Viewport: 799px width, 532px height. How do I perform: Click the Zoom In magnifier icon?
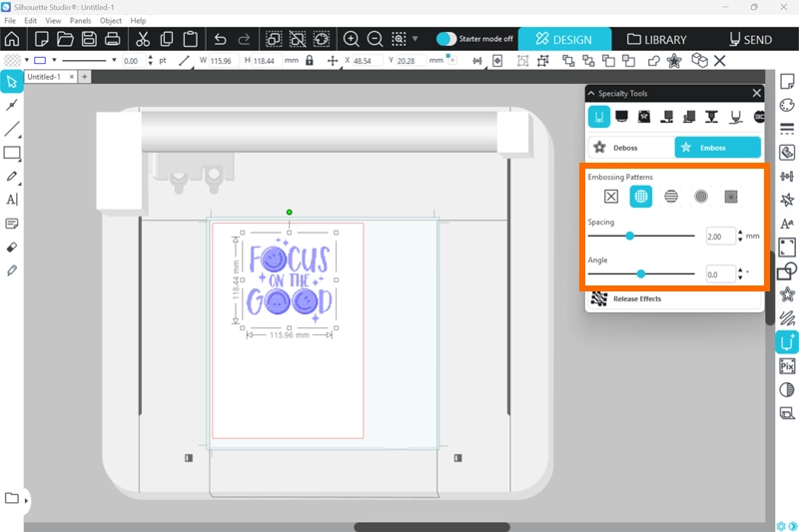point(352,39)
